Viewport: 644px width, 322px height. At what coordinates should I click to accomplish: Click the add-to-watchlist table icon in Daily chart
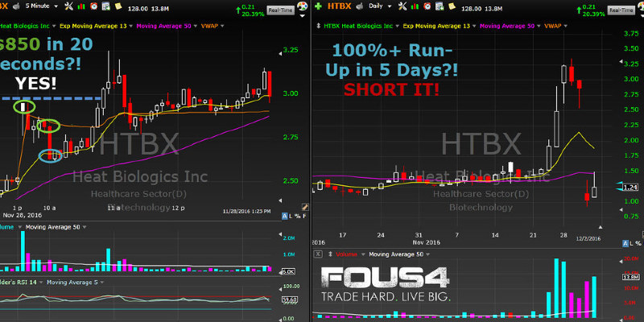(440, 6)
